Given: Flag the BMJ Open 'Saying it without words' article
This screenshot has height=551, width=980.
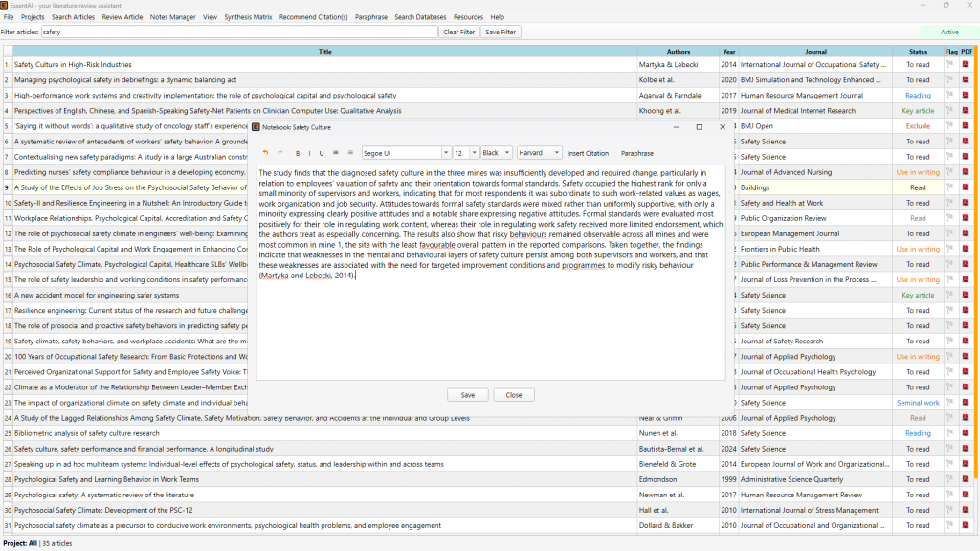Looking at the screenshot, I should point(950,125).
